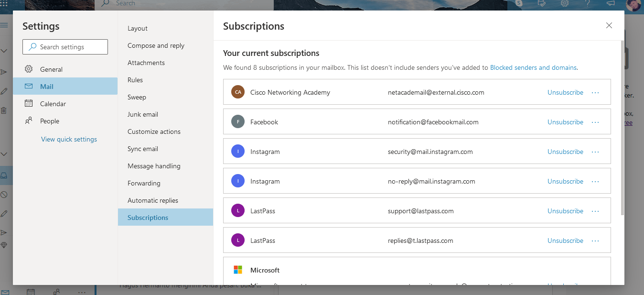
Task: Click the View quick settings link
Action: click(69, 139)
